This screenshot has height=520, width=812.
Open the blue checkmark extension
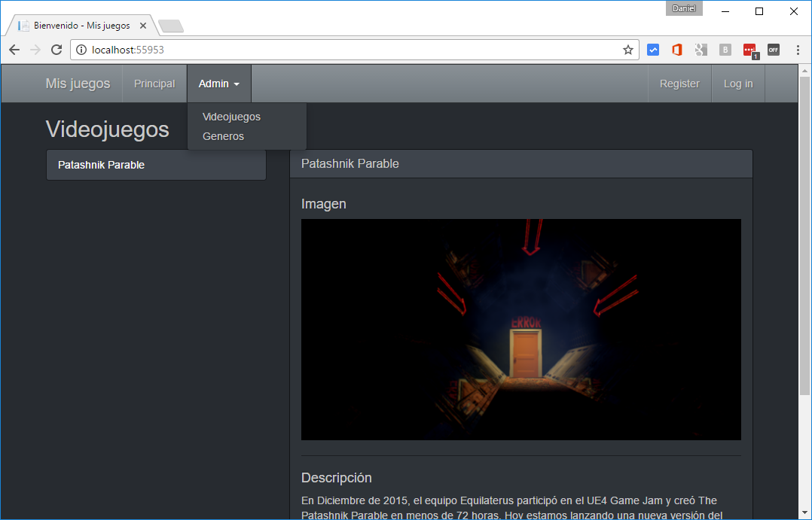tap(653, 50)
